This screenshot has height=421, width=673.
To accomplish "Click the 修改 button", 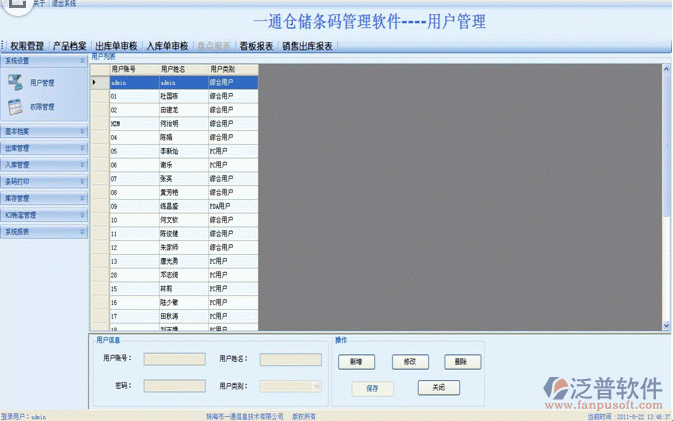I will tap(409, 362).
